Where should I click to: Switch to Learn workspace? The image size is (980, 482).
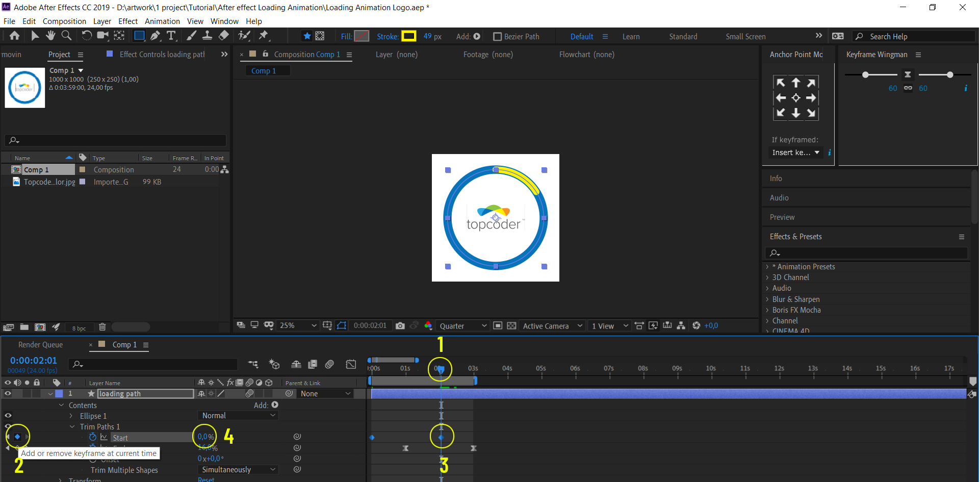pos(631,37)
